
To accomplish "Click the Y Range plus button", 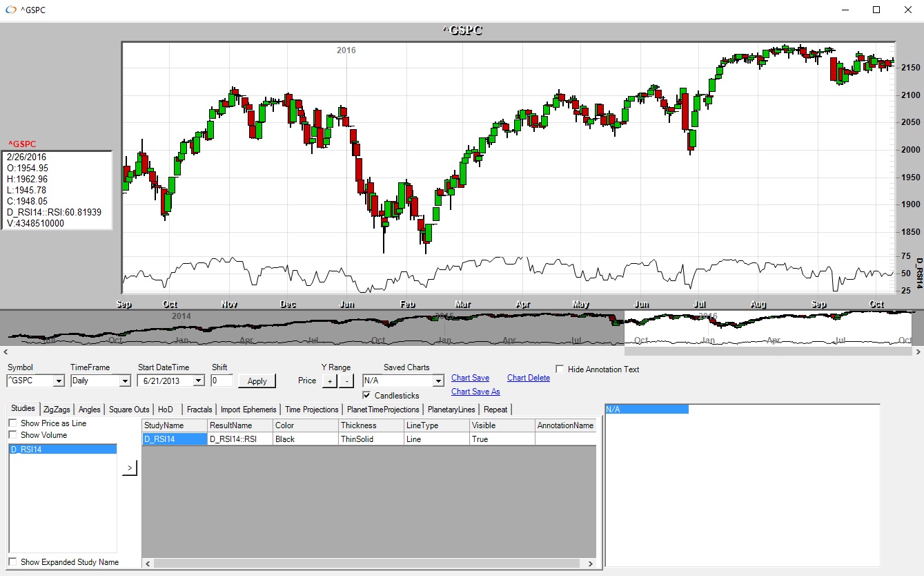I will [329, 381].
